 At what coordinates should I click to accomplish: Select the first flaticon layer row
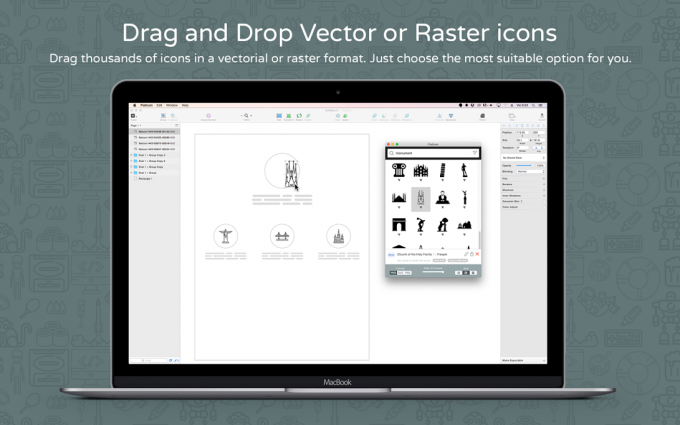click(x=155, y=131)
